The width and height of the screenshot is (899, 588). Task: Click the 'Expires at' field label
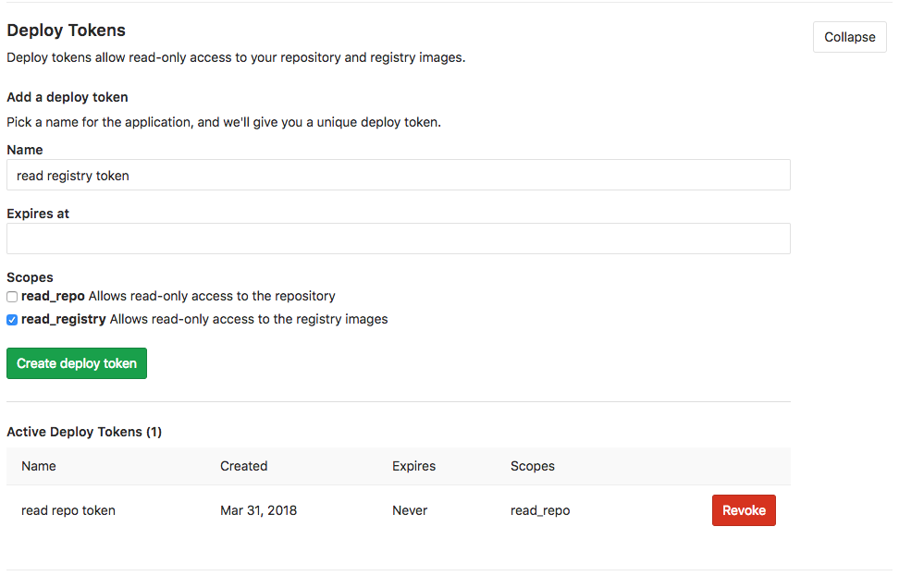[38, 214]
